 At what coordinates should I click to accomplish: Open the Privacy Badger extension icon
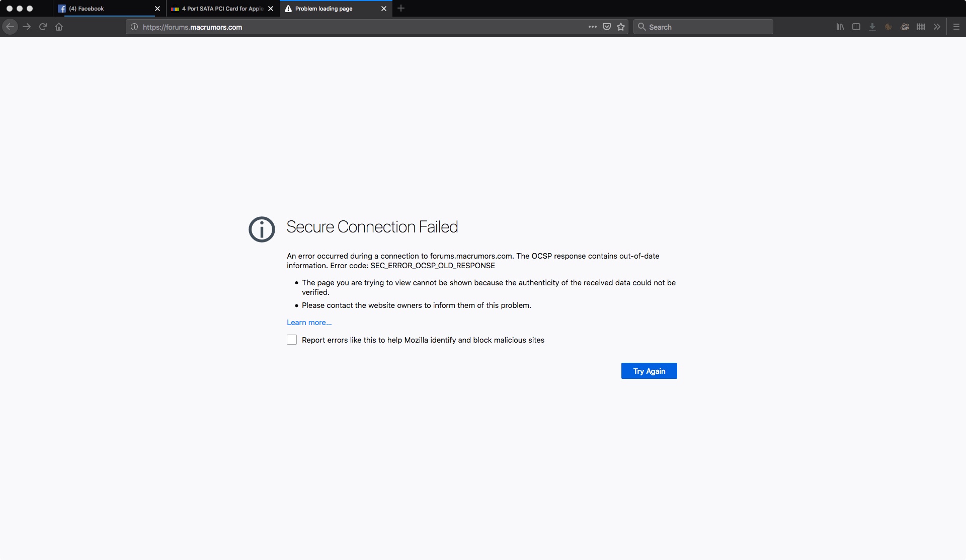[x=905, y=27]
